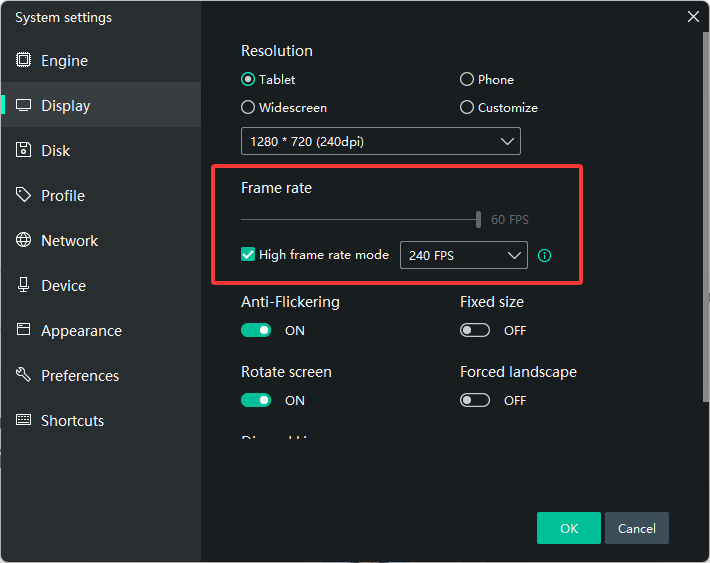Image resolution: width=710 pixels, height=563 pixels.
Task: Click the Appearance window icon
Action: 23,330
